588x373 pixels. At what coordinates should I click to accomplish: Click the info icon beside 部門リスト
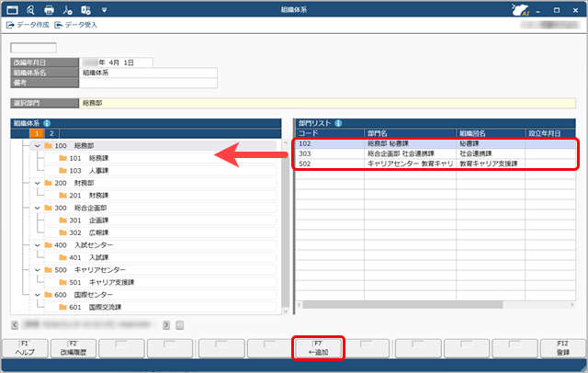[x=339, y=122]
